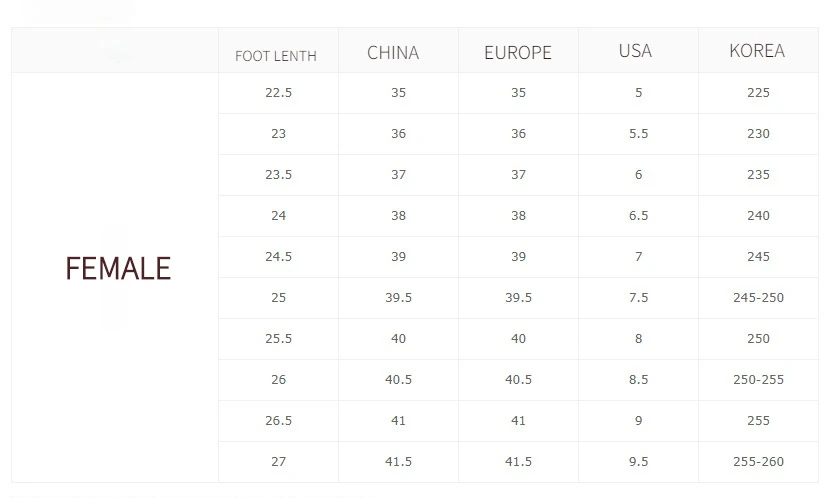Click the 26.5 foot length cell
This screenshot has width=827, height=498.
[x=278, y=421]
